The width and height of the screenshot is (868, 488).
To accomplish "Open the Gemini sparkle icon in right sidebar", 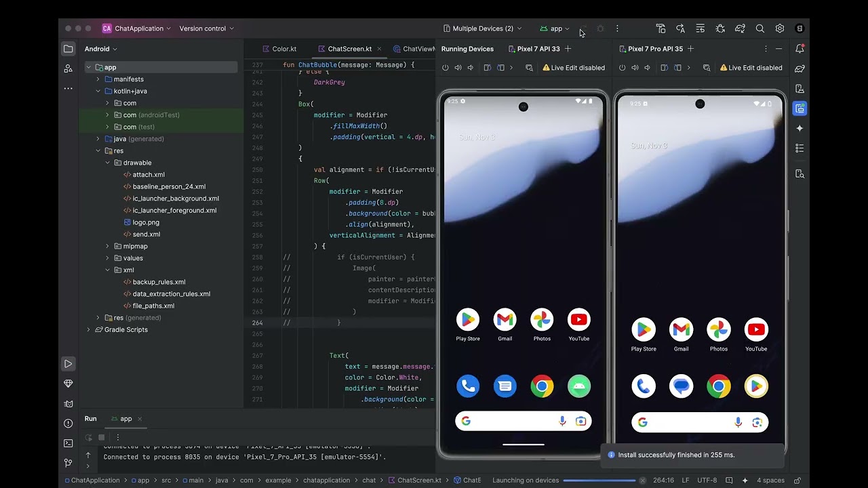I will click(x=800, y=128).
